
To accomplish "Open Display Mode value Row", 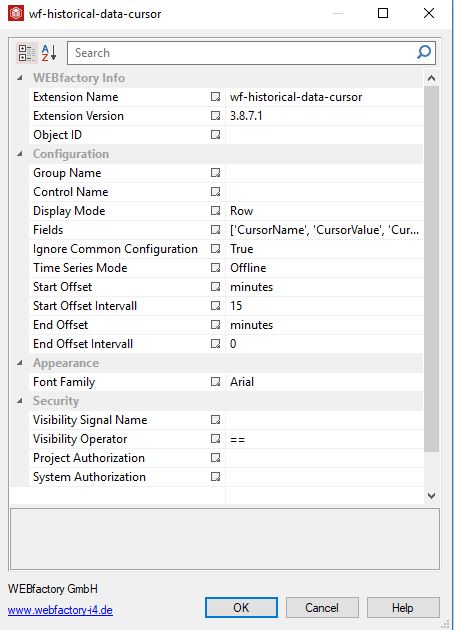I will click(324, 211).
